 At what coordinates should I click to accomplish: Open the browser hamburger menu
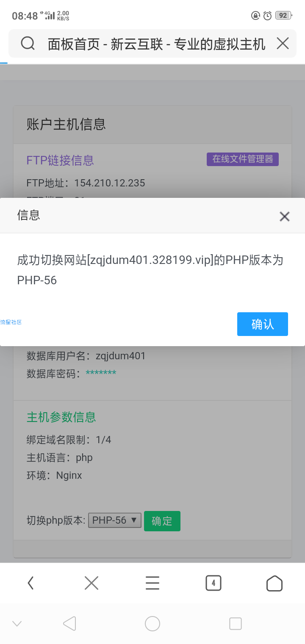[152, 583]
